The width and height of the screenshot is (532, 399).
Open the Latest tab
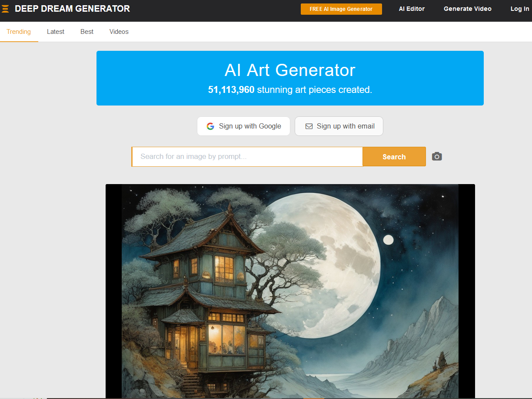(x=56, y=32)
